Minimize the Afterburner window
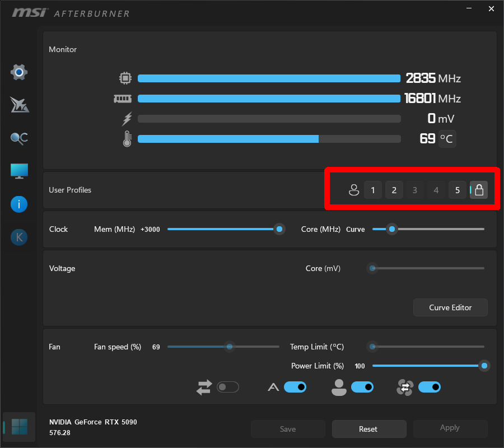 click(469, 8)
